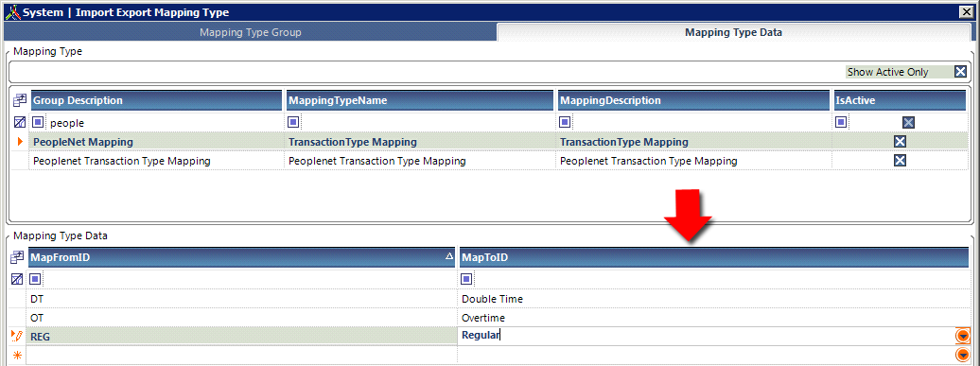
Task: Select the DT MapFromID cell
Action: [x=241, y=299]
